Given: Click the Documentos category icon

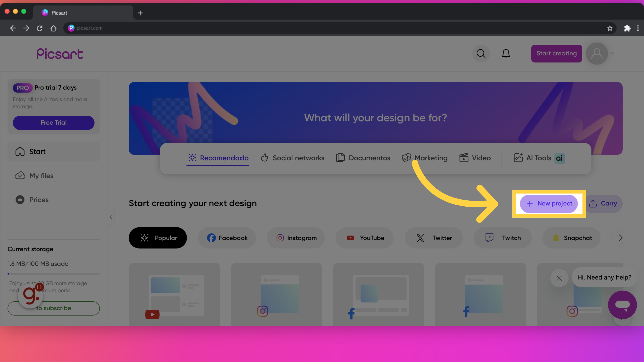Looking at the screenshot, I should pyautogui.click(x=340, y=158).
